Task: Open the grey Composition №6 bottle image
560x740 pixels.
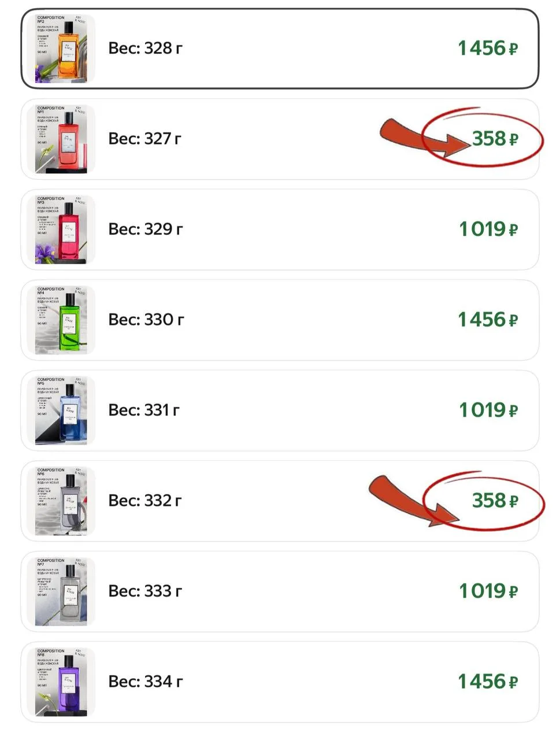Action: click(x=61, y=501)
